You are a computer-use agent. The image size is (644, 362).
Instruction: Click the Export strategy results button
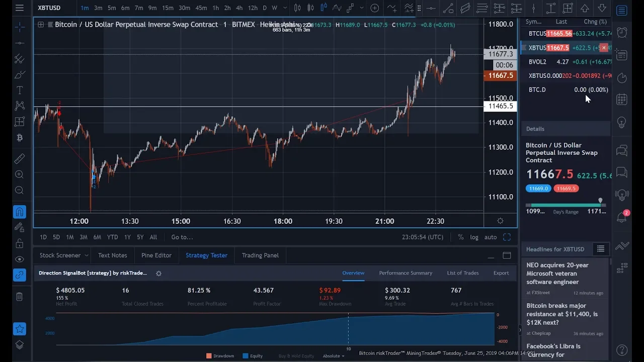tap(501, 273)
